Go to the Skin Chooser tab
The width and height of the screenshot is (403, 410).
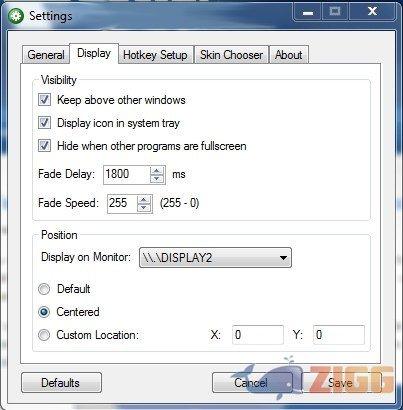[231, 55]
